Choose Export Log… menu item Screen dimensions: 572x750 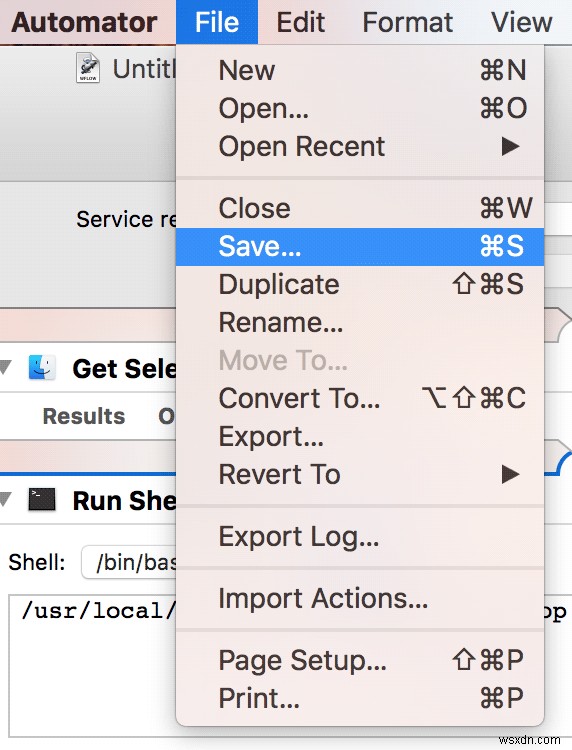point(360,537)
